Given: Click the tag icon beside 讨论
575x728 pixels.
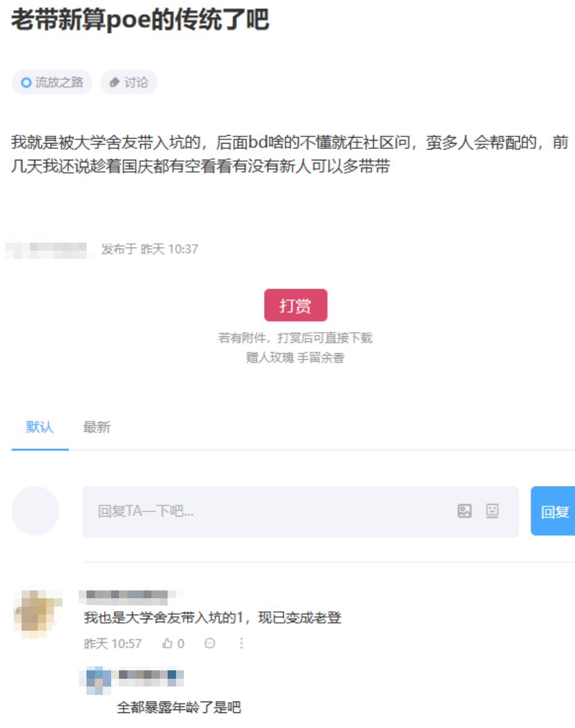Looking at the screenshot, I should click(x=115, y=82).
